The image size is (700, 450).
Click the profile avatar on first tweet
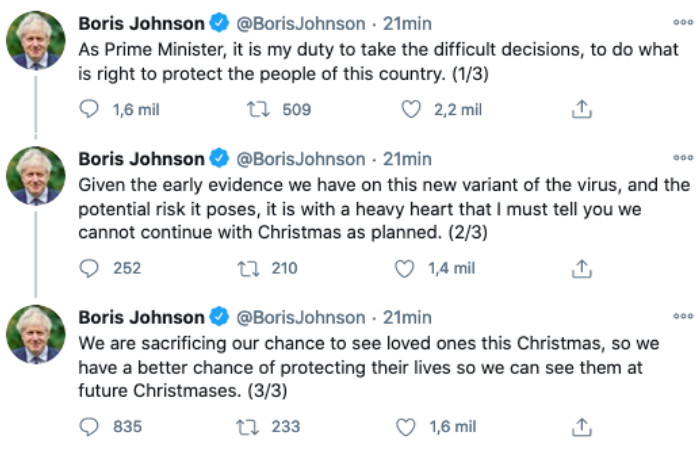point(35,40)
